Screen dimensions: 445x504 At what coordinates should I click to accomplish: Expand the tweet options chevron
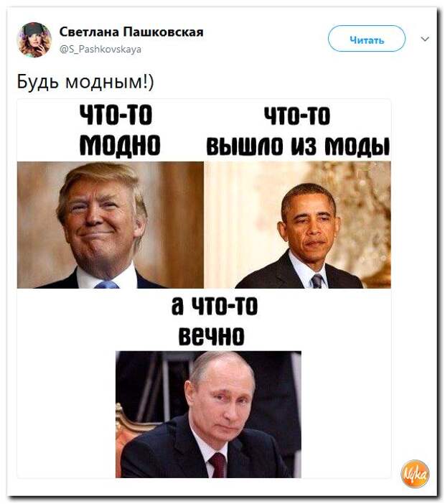pos(425,39)
